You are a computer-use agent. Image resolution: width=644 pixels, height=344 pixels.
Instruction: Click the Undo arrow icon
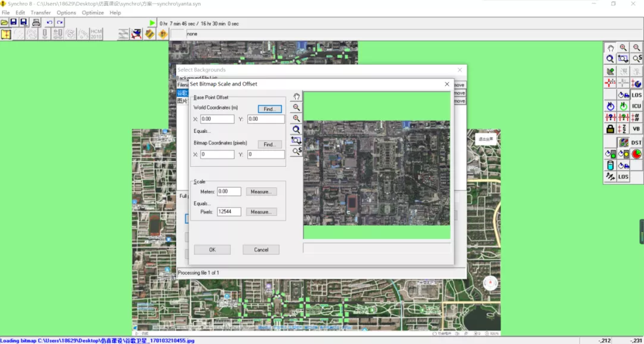point(50,23)
